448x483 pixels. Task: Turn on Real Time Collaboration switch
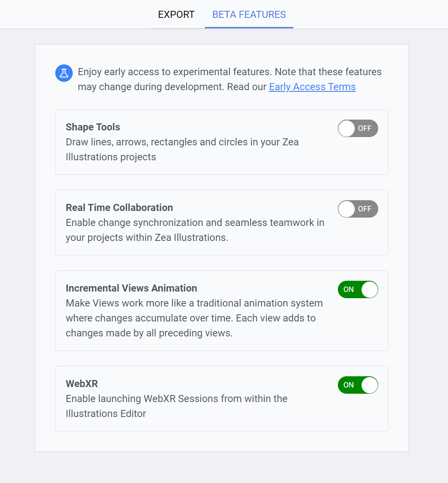pyautogui.click(x=358, y=209)
